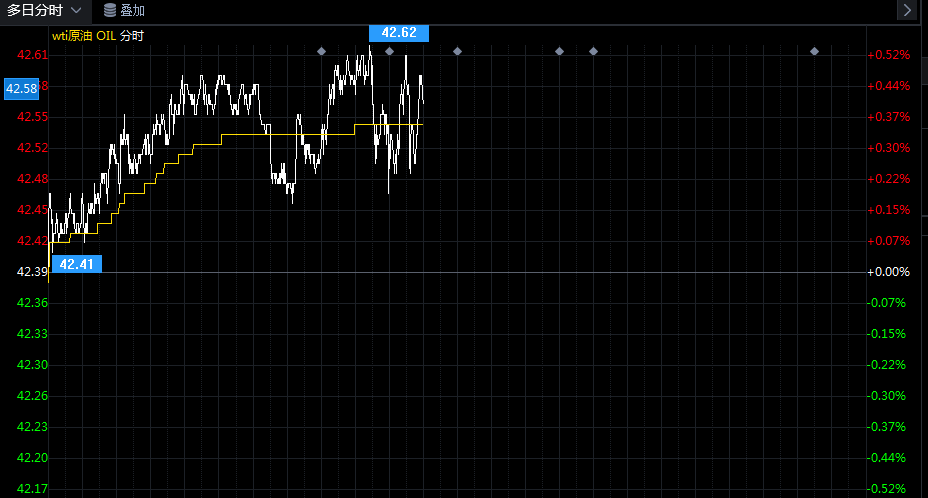
Task: Click the first diamond marker above the chart
Action: click(321, 52)
